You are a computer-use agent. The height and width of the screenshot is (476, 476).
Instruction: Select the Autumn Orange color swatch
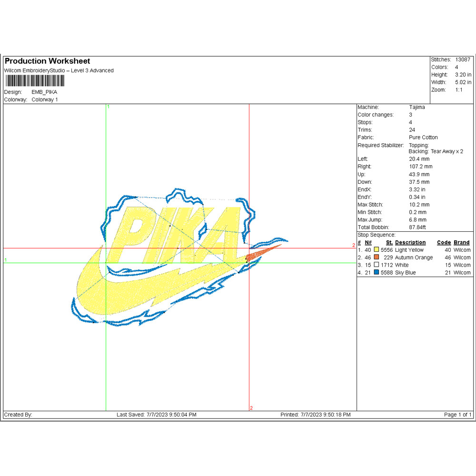(x=377, y=258)
